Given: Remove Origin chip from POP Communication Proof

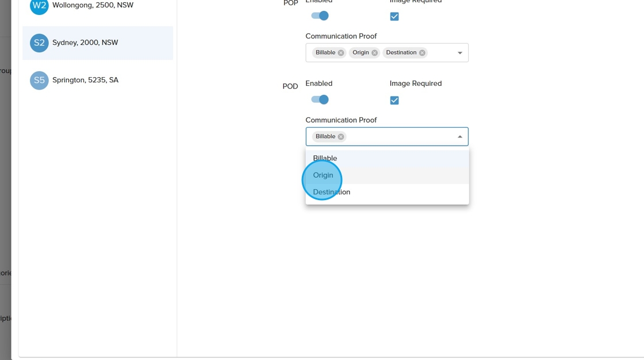Looking at the screenshot, I should 374,53.
